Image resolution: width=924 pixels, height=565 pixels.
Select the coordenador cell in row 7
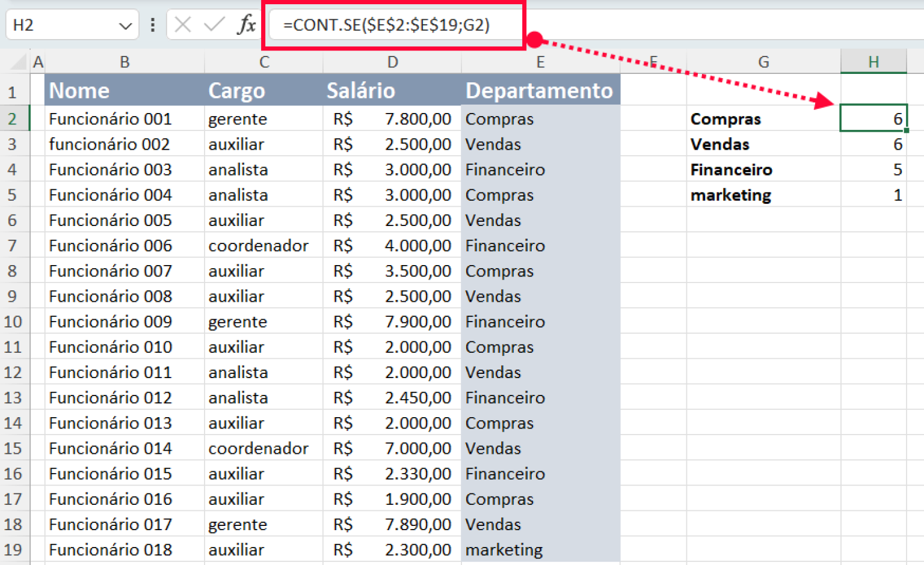click(258, 245)
